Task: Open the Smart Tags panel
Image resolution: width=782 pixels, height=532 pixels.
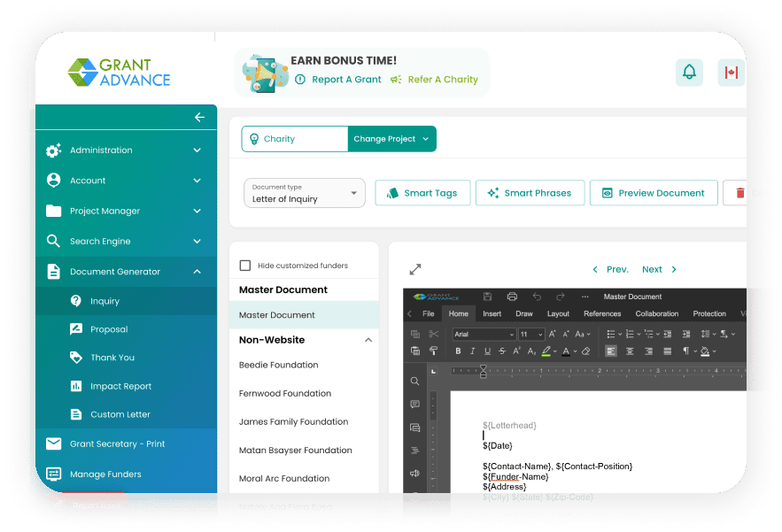Action: point(422,193)
